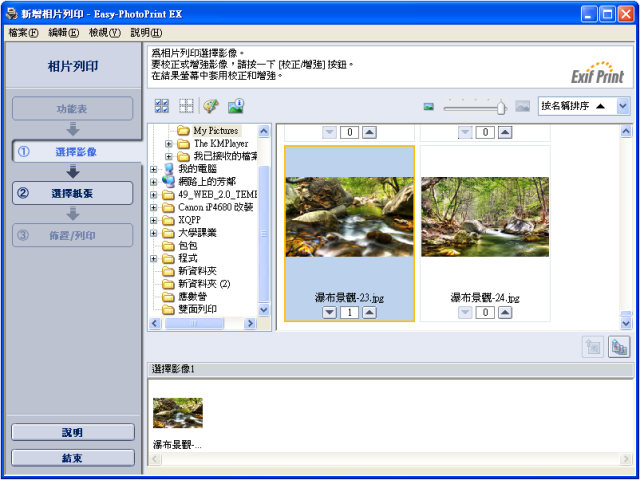
Task: Decrease copies for 瀑布景觀-23.jpg
Action: (x=329, y=313)
